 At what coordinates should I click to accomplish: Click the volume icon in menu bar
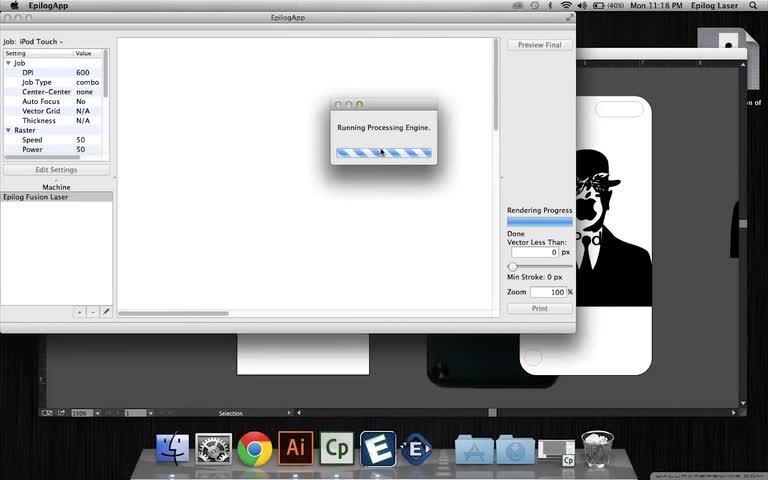582,5
